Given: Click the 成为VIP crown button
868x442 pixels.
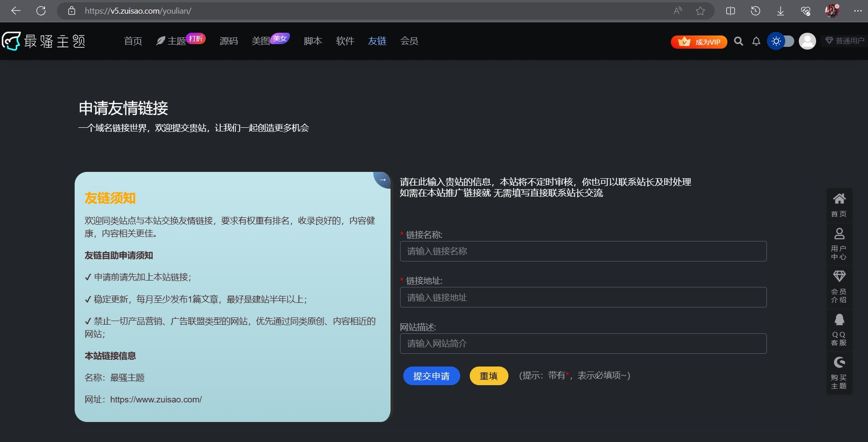Looking at the screenshot, I should [699, 41].
